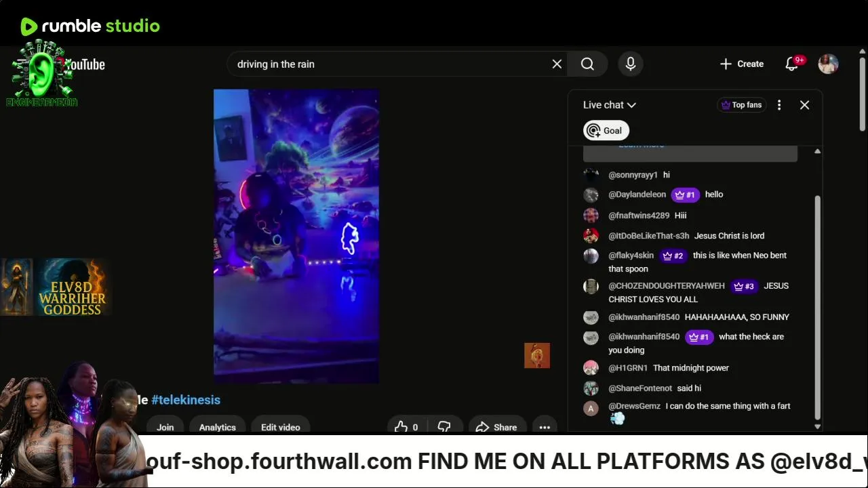Click the #3 crown badge in chat

(745, 286)
